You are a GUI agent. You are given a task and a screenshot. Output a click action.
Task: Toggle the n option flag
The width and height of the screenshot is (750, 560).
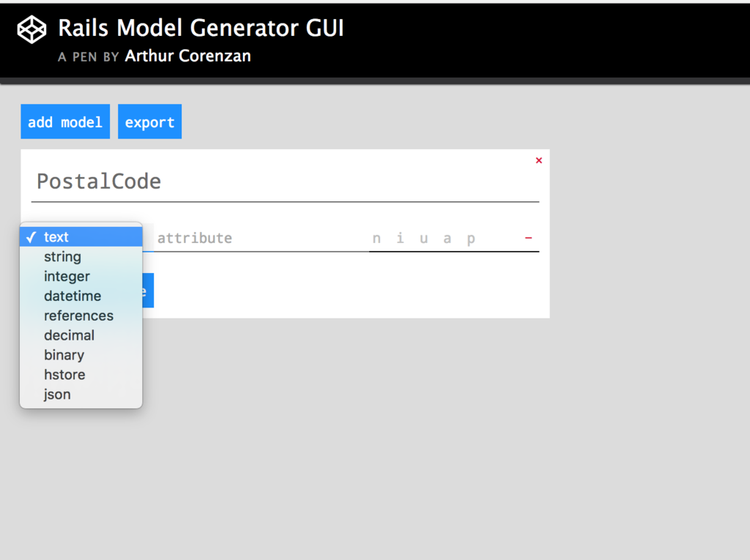[x=377, y=238]
